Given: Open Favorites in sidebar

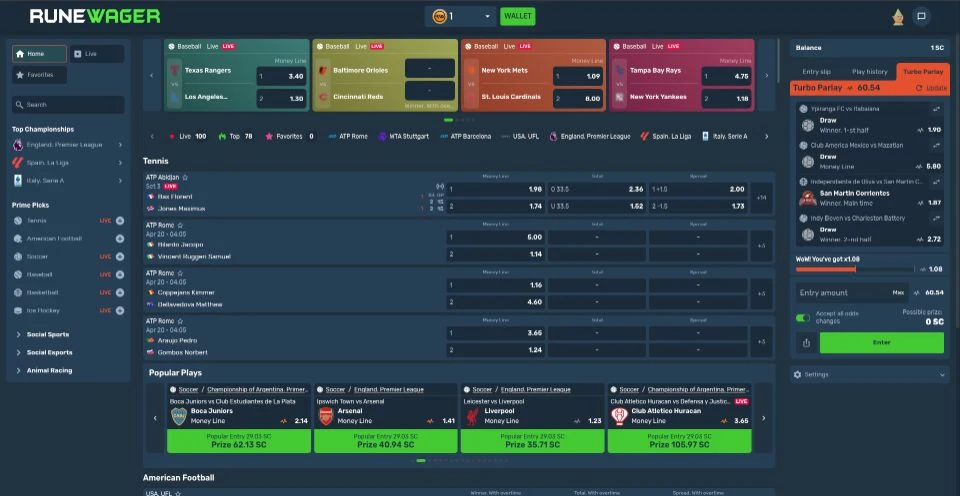Looking at the screenshot, I should pos(39,75).
